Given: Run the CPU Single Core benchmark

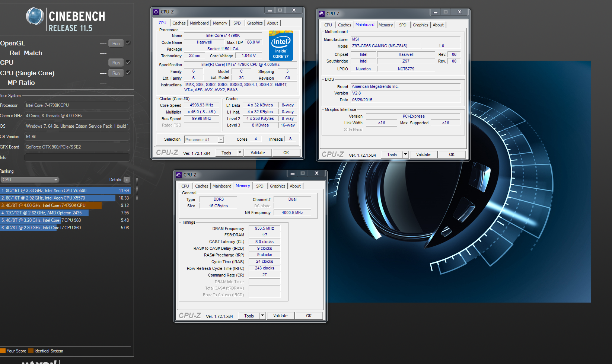Looking at the screenshot, I should pyautogui.click(x=116, y=73).
